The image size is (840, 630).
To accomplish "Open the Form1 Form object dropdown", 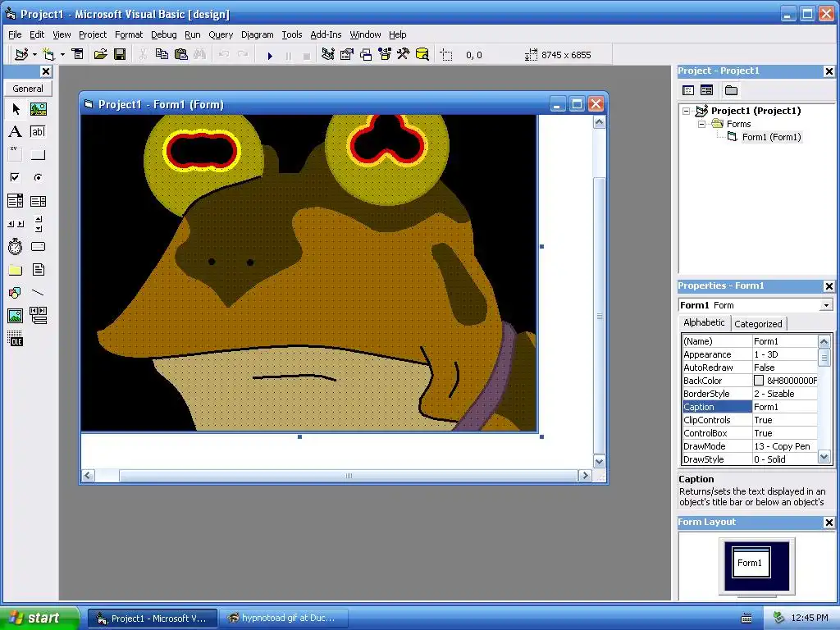I will point(826,305).
